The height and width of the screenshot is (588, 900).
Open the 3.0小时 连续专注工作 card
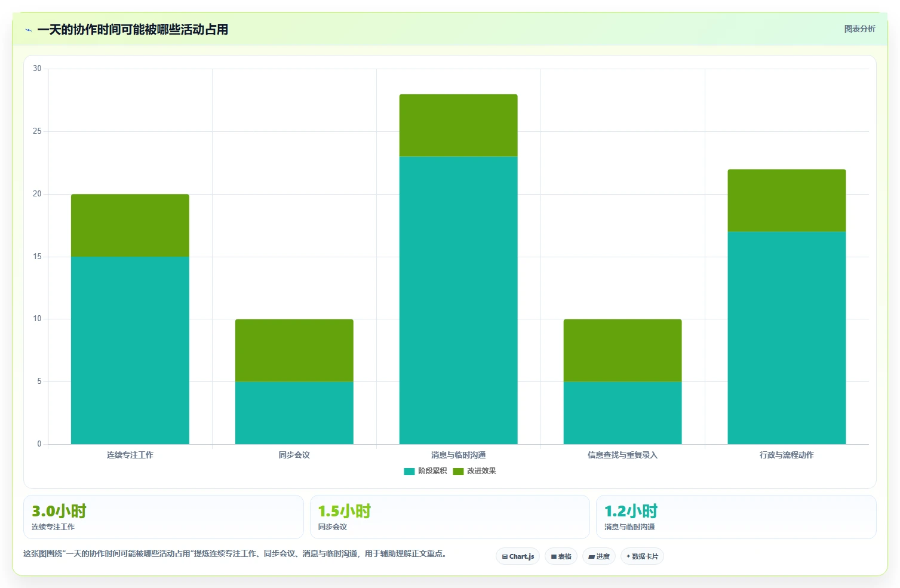pos(164,517)
